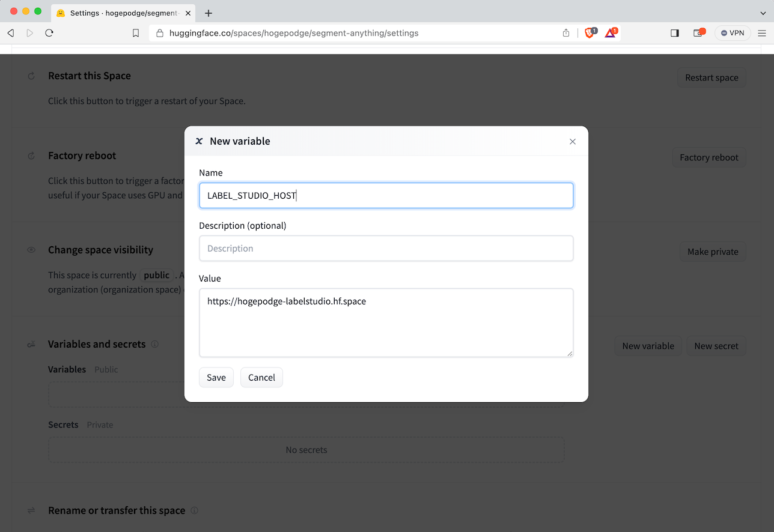
Task: Save the new variable
Action: tap(216, 377)
